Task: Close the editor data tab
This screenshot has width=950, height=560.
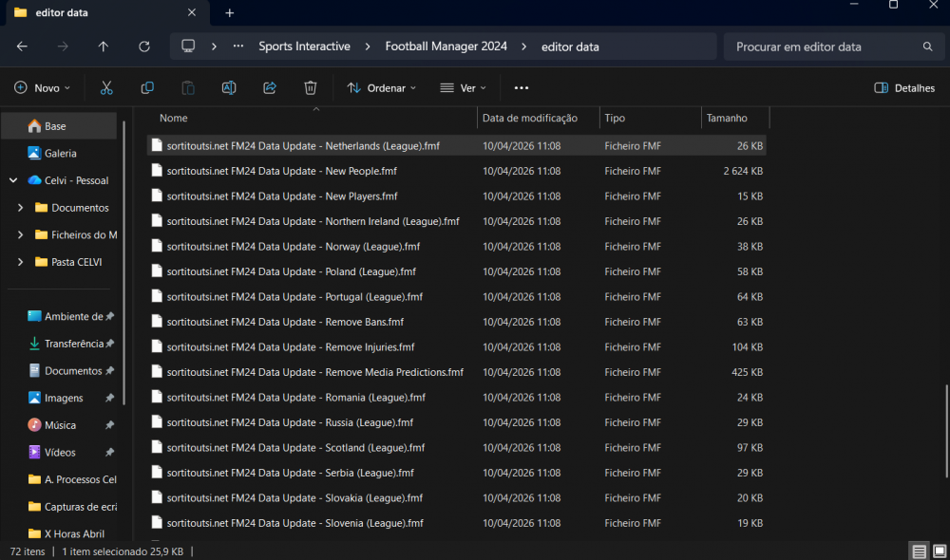Action: click(x=192, y=12)
